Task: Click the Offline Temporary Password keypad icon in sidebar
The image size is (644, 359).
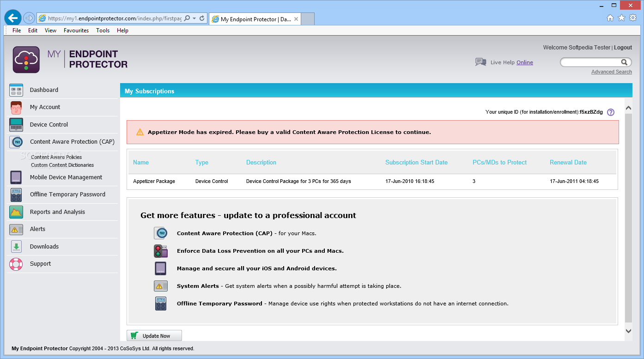Action: [x=16, y=195]
